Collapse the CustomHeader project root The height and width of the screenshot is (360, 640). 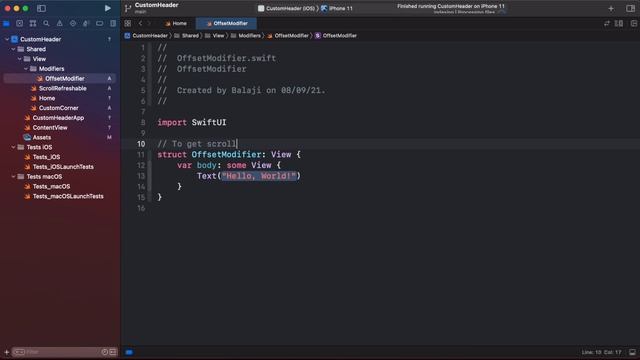tap(7, 39)
